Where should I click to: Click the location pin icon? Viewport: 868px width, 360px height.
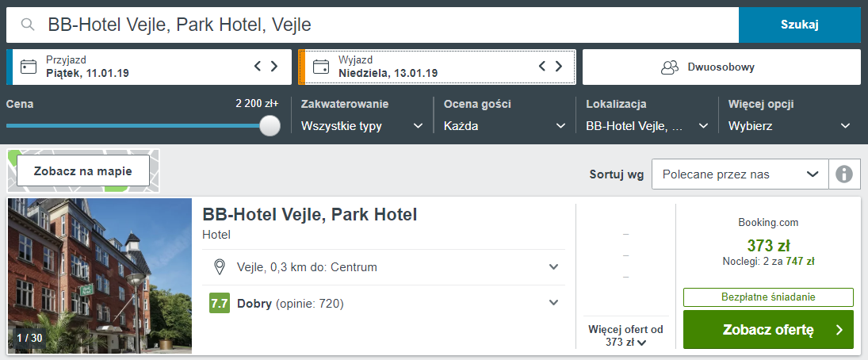click(220, 267)
